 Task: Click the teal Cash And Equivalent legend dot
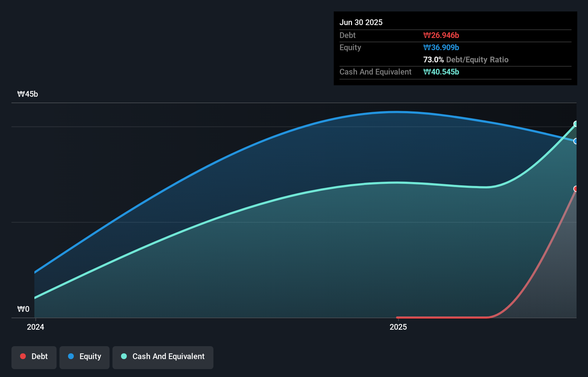[x=124, y=356]
